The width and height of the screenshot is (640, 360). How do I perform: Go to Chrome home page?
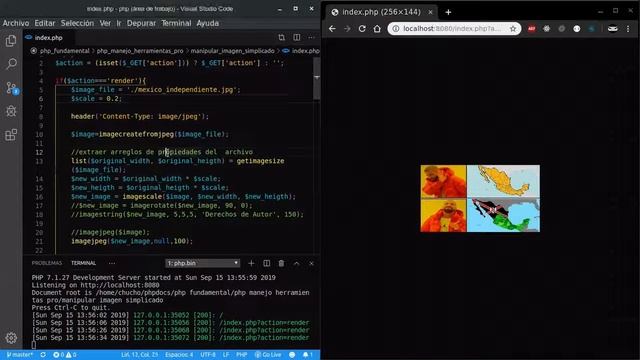coord(377,29)
